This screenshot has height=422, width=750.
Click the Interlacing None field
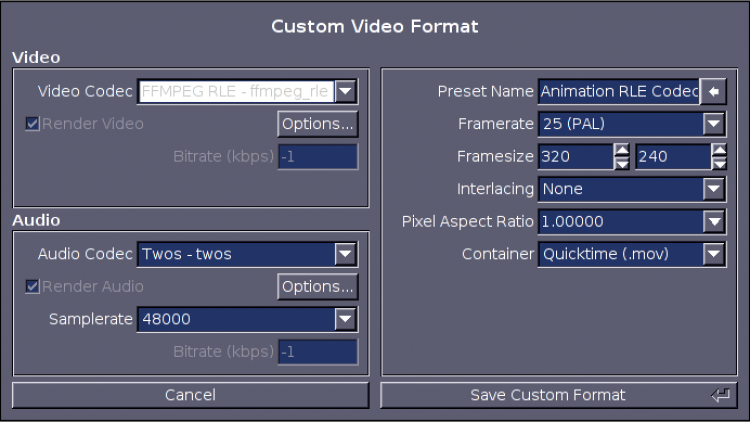(x=620, y=189)
